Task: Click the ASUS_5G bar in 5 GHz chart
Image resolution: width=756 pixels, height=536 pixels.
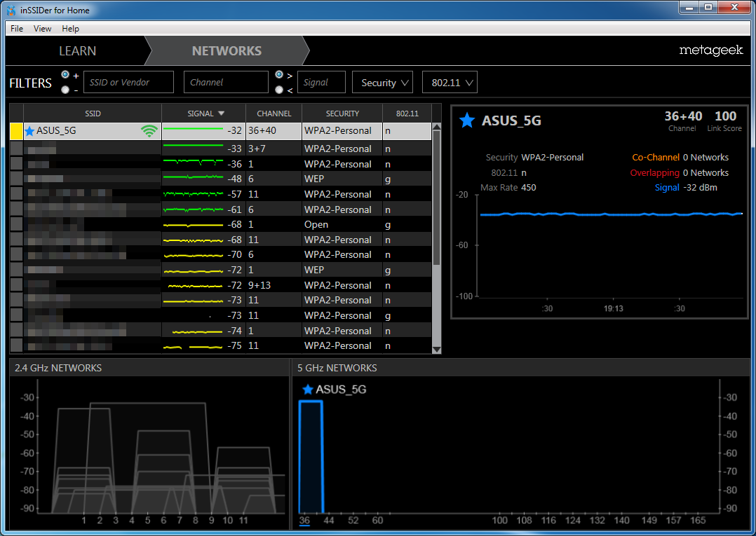Action: pos(311,457)
